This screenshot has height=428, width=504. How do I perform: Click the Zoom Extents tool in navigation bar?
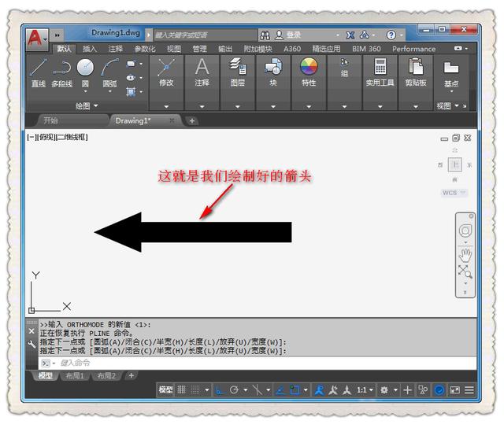[465, 271]
